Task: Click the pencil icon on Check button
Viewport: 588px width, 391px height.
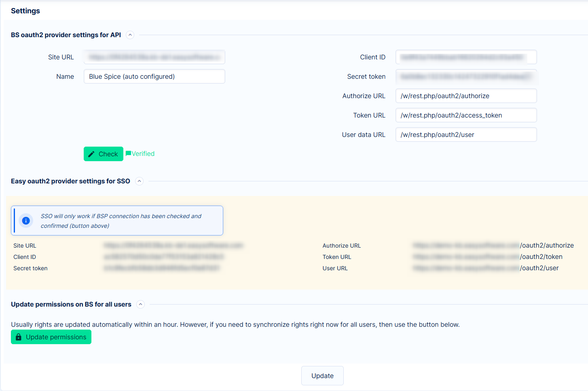Action: click(91, 154)
